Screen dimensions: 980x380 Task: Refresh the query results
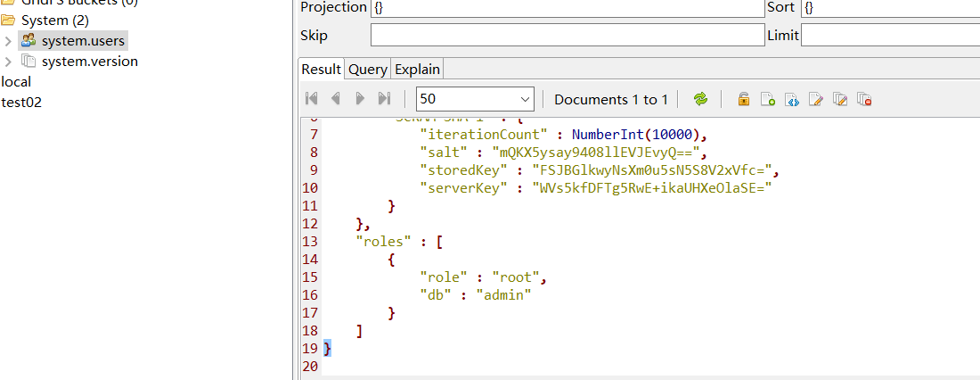point(700,99)
